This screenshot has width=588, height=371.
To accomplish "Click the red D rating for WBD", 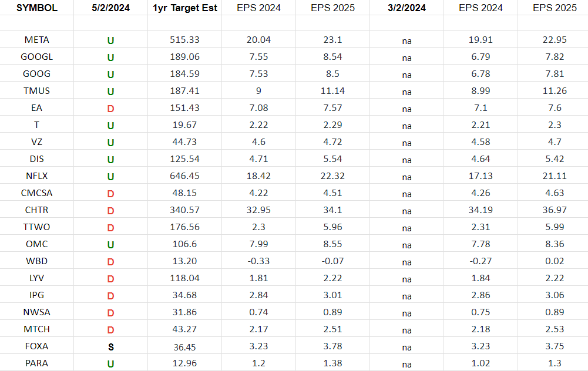I will tap(110, 262).
